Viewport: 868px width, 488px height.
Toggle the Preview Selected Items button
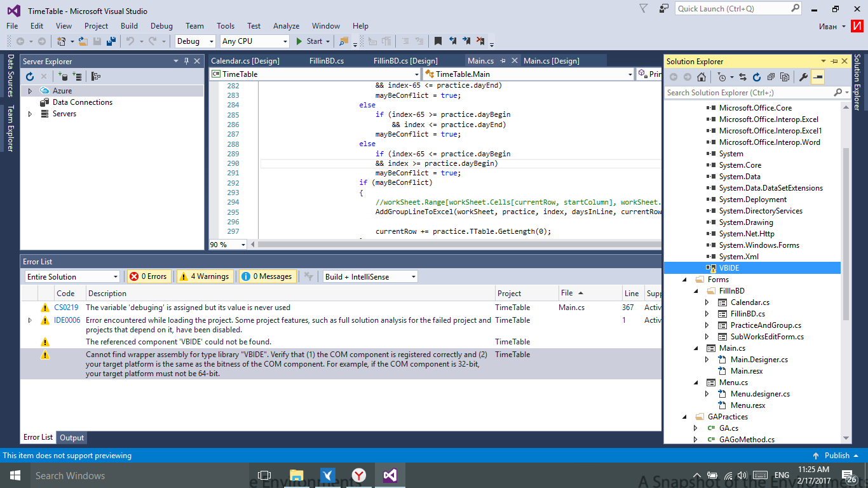coord(818,77)
